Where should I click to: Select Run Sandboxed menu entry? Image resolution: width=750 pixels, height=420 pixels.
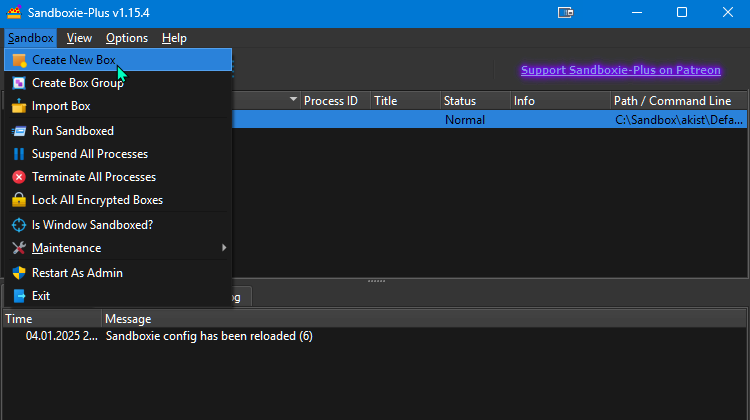pyautogui.click(x=118, y=131)
